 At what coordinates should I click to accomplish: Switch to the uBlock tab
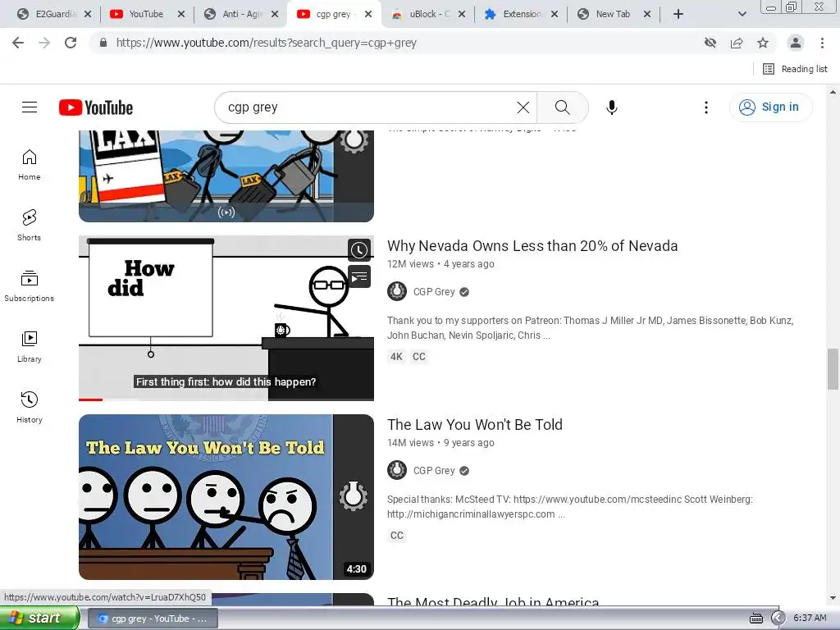pyautogui.click(x=427, y=14)
